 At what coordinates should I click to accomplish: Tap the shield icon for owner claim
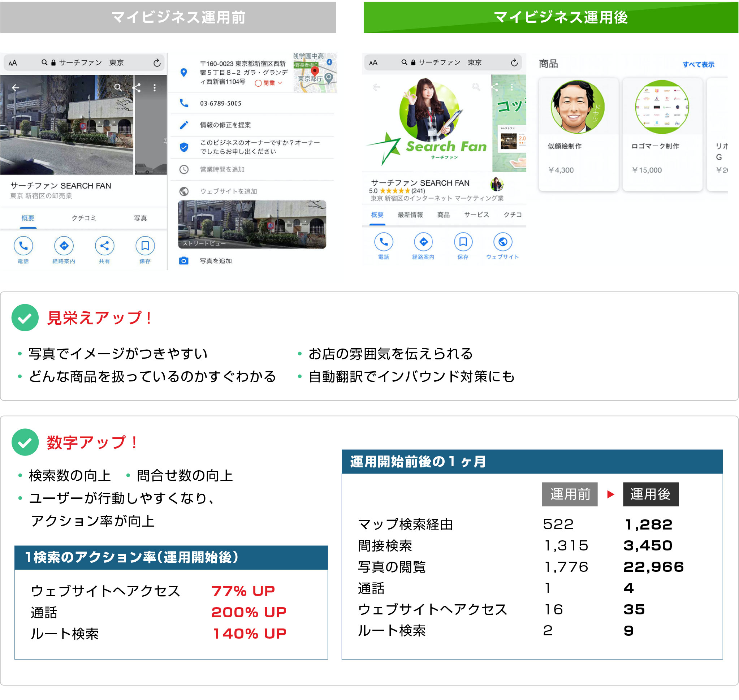tap(184, 147)
